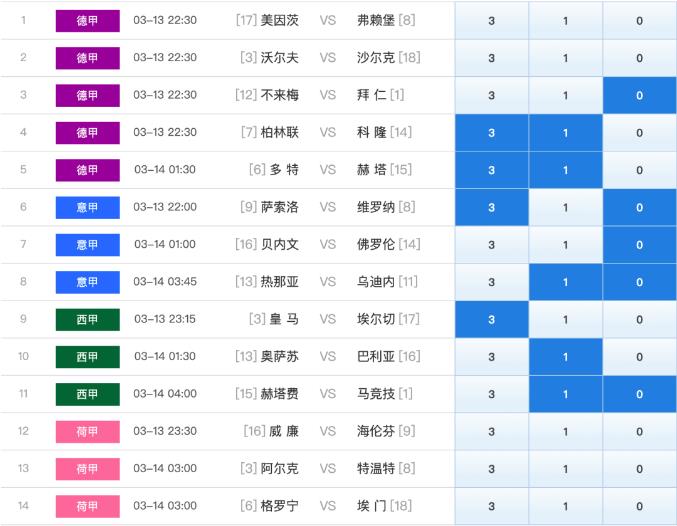677x526 pixels.
Task: Open team 埃门 details
Action: [371, 506]
